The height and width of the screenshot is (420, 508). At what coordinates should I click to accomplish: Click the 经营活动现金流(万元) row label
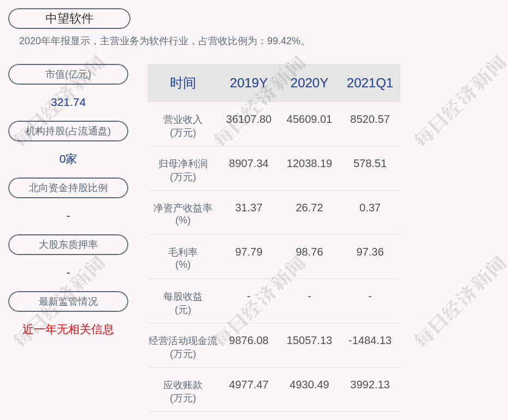[183, 347]
